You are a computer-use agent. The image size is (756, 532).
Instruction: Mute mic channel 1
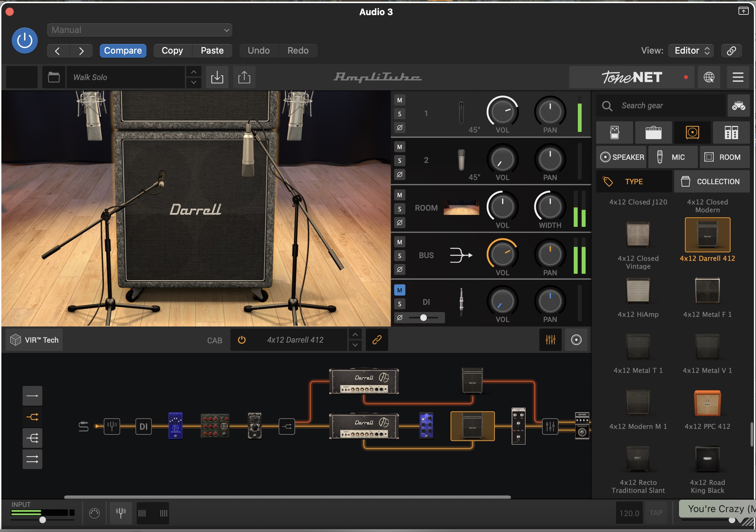click(x=400, y=100)
